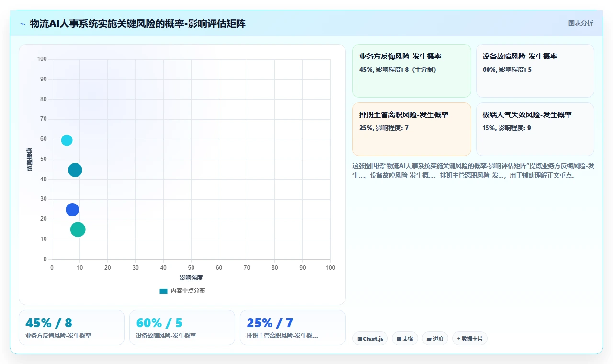613x364 pixels.
Task: Click the 表格 tag chip
Action: tap(405, 339)
